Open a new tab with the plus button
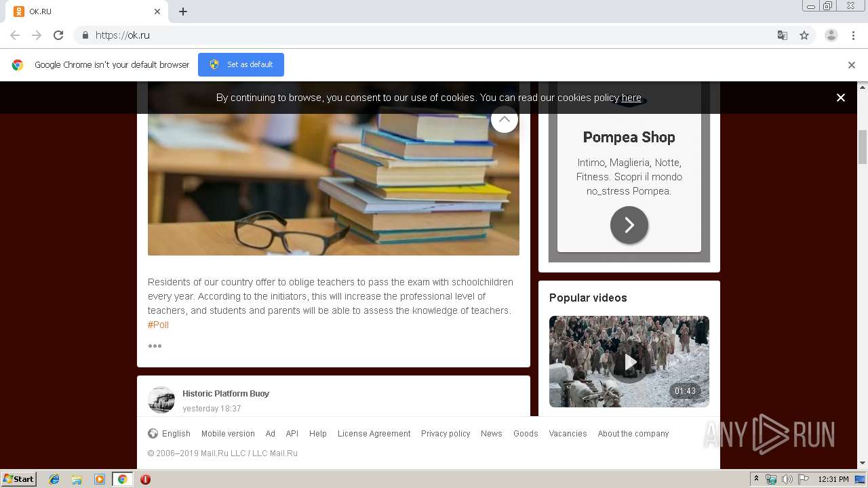Viewport: 868px width, 488px height. pos(183,12)
